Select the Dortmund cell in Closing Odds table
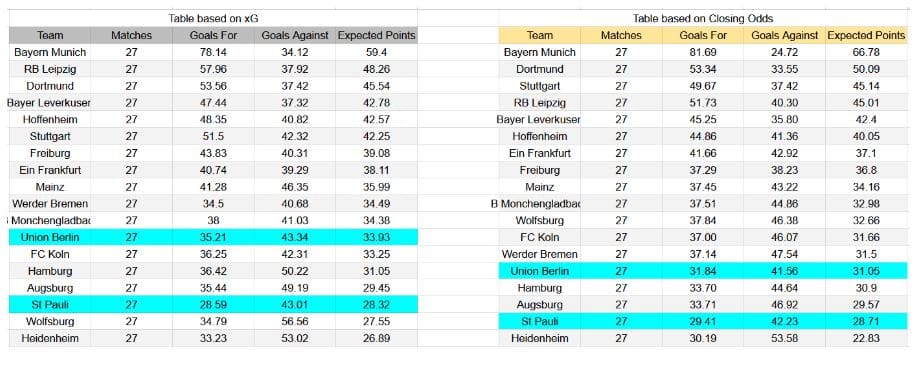The width and height of the screenshot is (921, 367). [x=540, y=69]
